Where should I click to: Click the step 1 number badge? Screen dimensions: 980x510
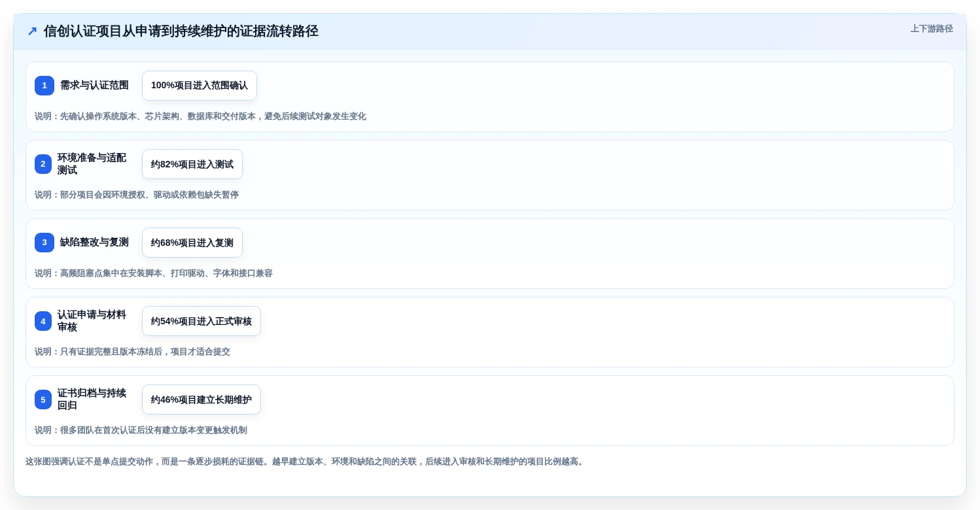(44, 86)
